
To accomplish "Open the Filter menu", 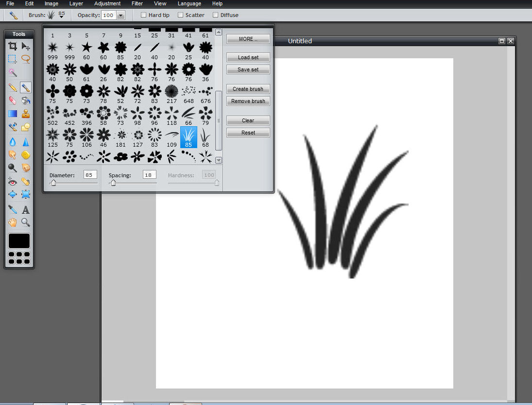I will 137,3.
